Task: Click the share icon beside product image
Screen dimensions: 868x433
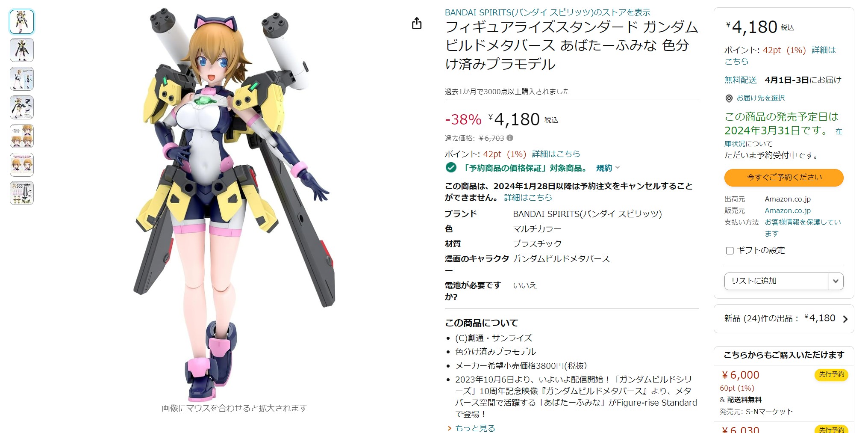Action: tap(417, 23)
